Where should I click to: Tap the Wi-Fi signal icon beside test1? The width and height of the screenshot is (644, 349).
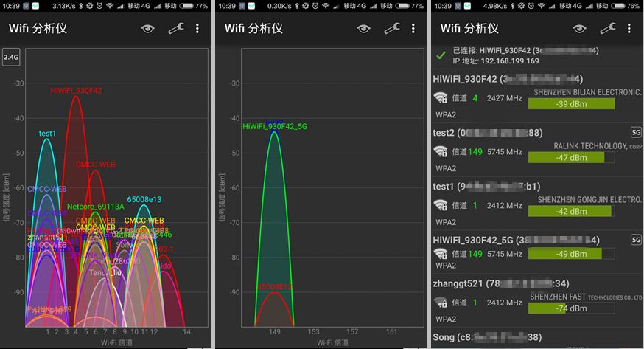(x=441, y=205)
